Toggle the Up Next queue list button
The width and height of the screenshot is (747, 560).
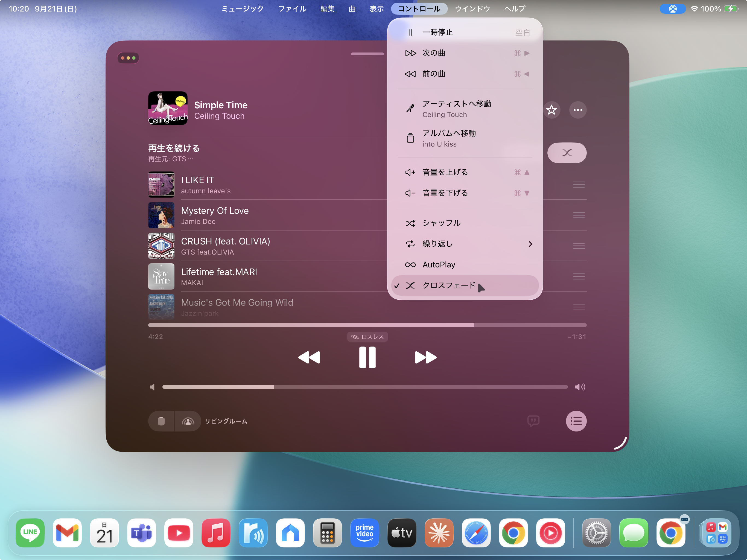(x=576, y=421)
